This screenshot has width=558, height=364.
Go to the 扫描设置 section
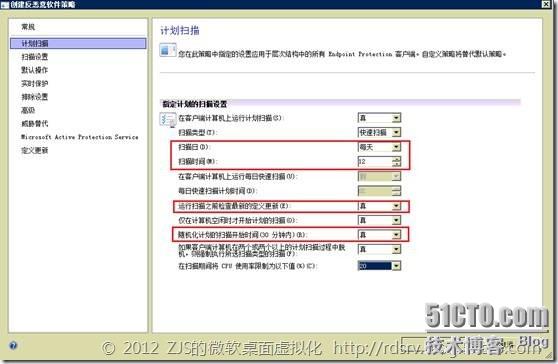pyautogui.click(x=35, y=57)
